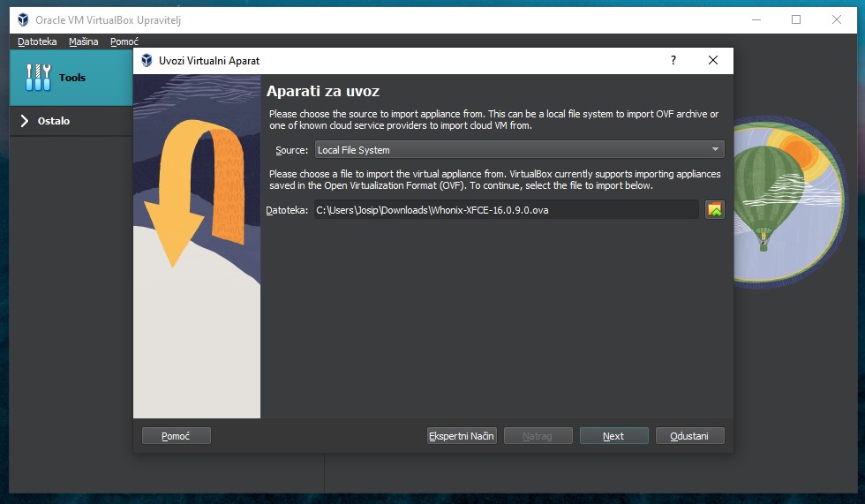
Task: Minimize the VirtualBox Upravitelj window
Action: tap(756, 19)
